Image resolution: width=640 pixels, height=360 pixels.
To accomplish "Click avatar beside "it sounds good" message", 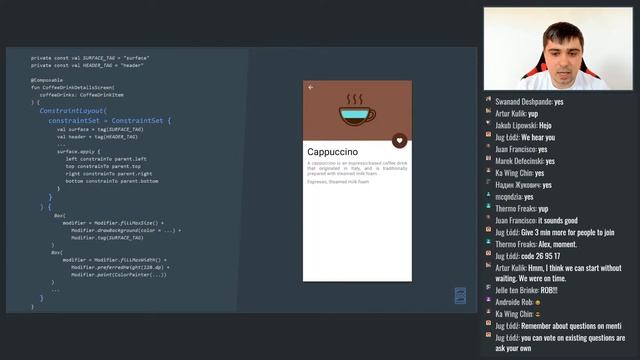I will pyautogui.click(x=488, y=218).
